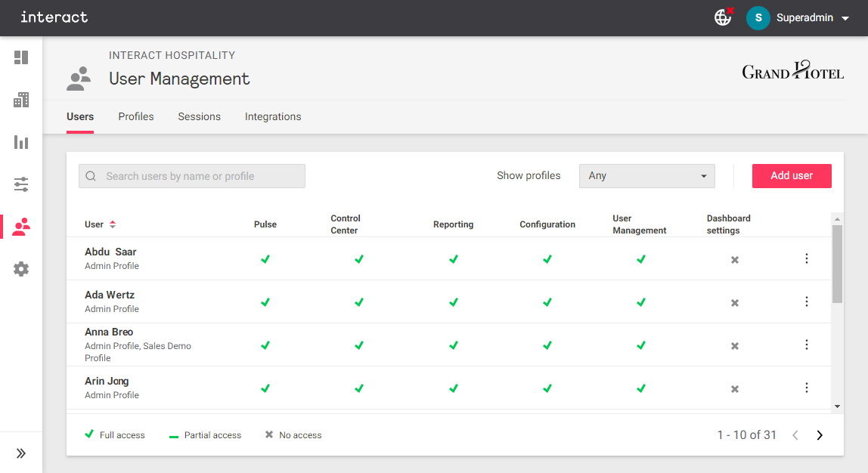Switch to the Profiles tab

pyautogui.click(x=135, y=116)
